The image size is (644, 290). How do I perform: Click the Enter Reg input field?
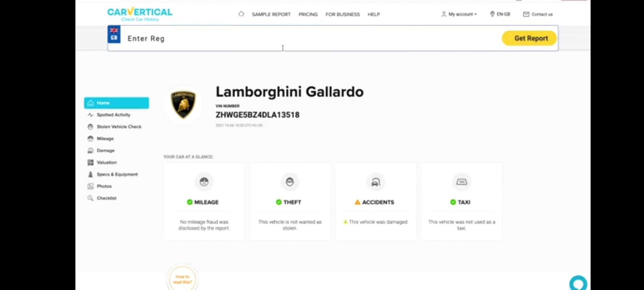308,38
